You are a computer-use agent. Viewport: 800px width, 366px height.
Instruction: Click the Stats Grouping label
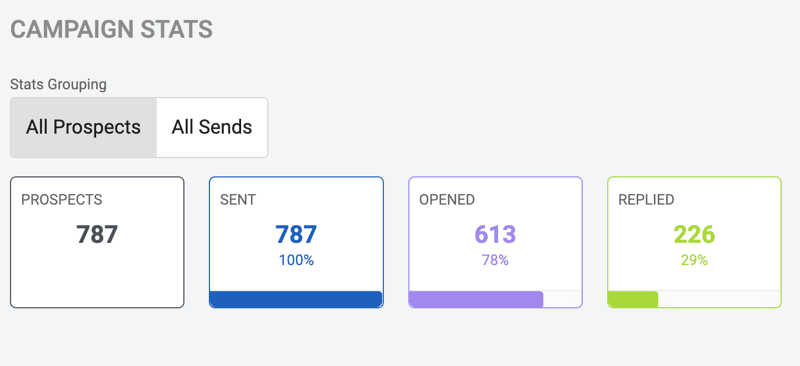(59, 84)
